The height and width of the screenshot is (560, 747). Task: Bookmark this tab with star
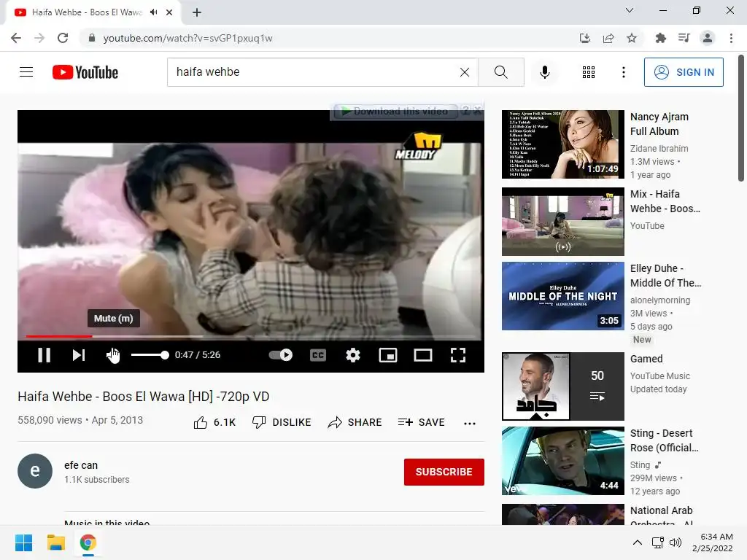pos(632,38)
